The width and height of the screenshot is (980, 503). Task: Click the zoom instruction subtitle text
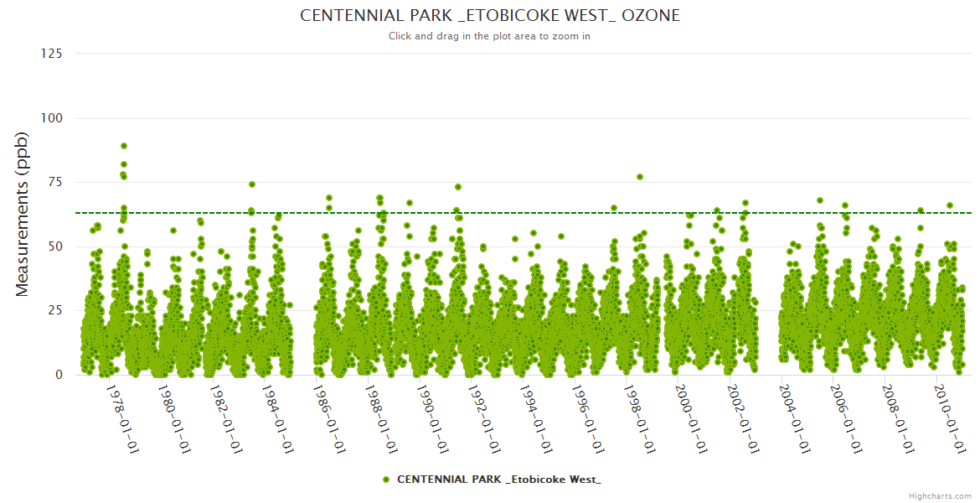tap(490, 36)
